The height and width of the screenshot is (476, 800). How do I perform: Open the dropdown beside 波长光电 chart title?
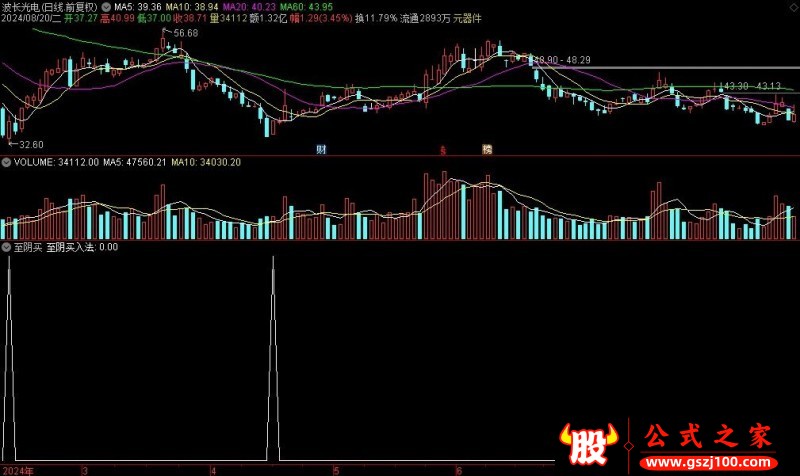point(106,7)
